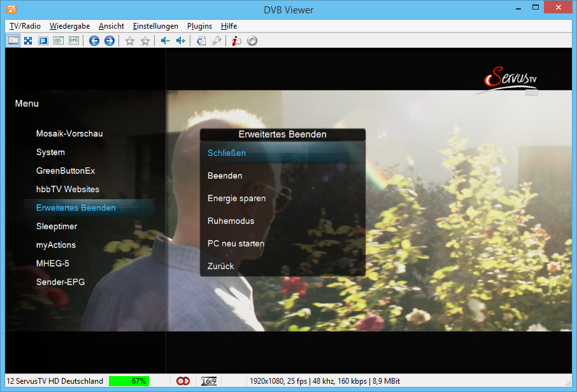Image resolution: width=577 pixels, height=392 pixels.
Task: Open the teletext window icon
Action: (x=43, y=41)
